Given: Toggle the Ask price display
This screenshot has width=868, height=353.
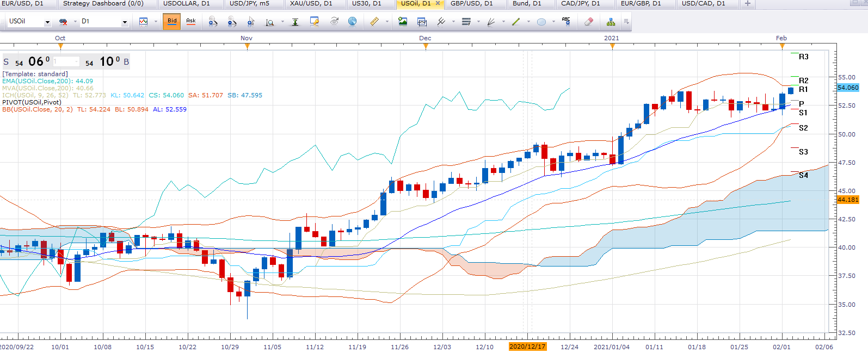Looking at the screenshot, I should (x=191, y=22).
